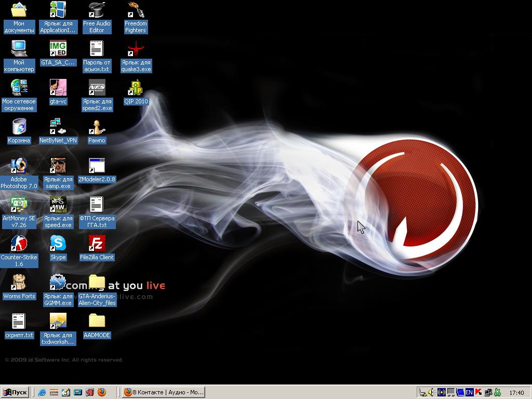
Task: Open the Kaspersky antivirus tray icon
Action: pyautogui.click(x=478, y=393)
